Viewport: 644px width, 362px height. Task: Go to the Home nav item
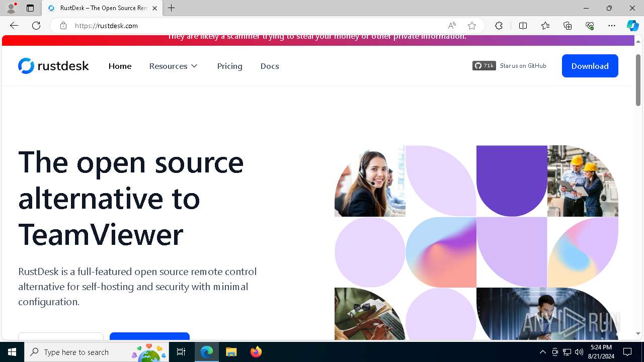pos(120,66)
